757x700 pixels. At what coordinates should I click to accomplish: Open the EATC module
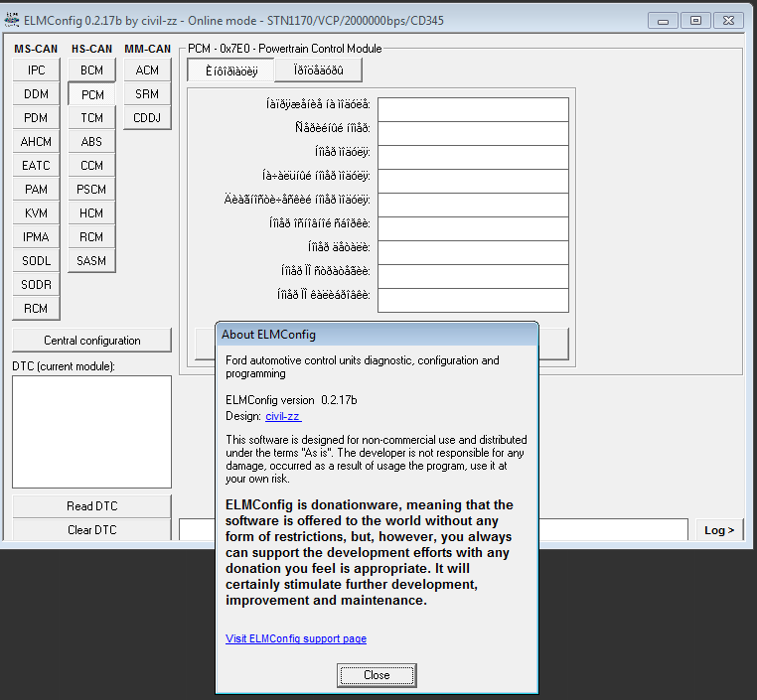36,166
